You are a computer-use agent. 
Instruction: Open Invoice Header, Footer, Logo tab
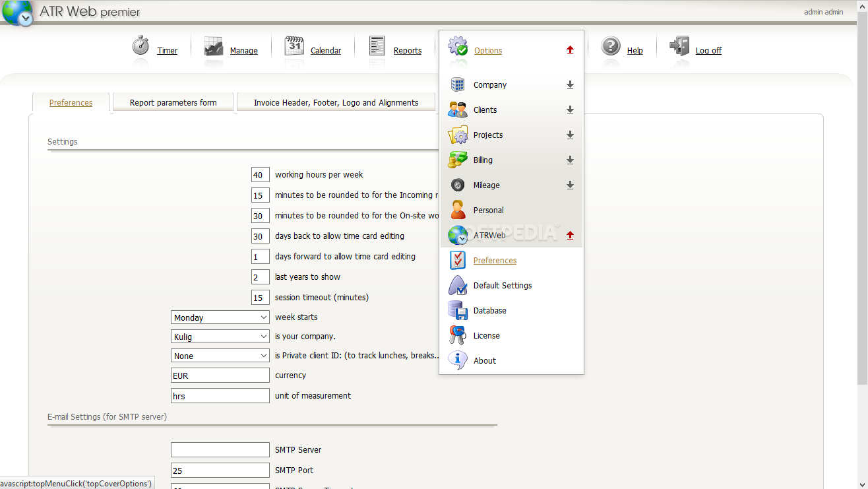(x=336, y=102)
